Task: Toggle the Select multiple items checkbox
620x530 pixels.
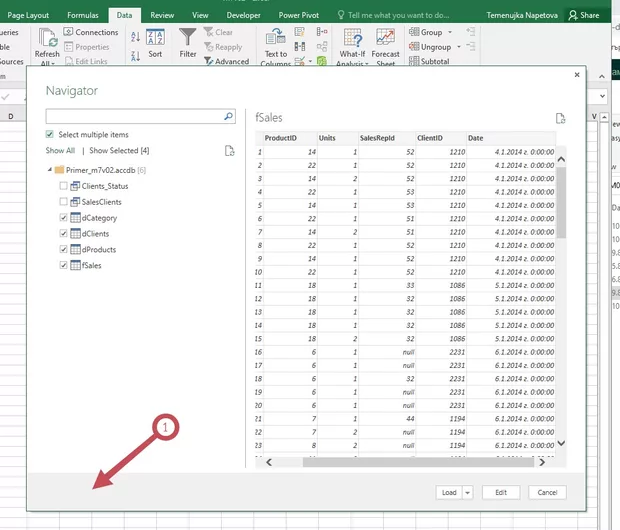Action: click(50, 134)
